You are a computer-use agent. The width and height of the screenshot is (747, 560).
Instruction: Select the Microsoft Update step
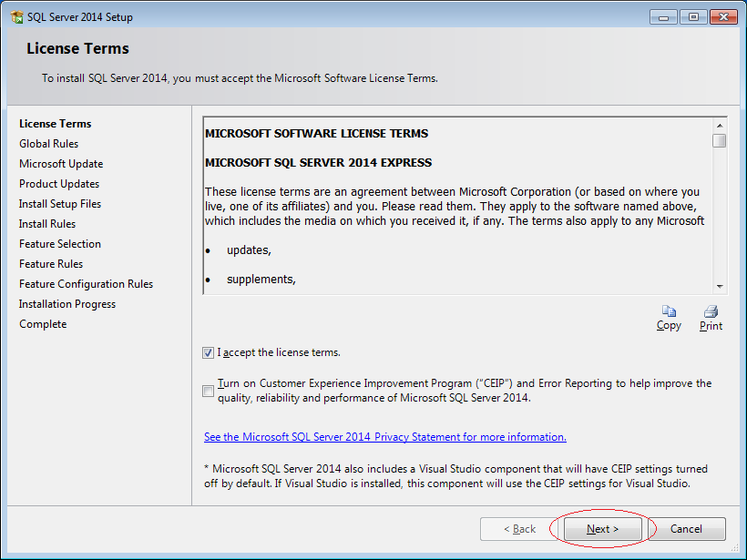click(61, 164)
